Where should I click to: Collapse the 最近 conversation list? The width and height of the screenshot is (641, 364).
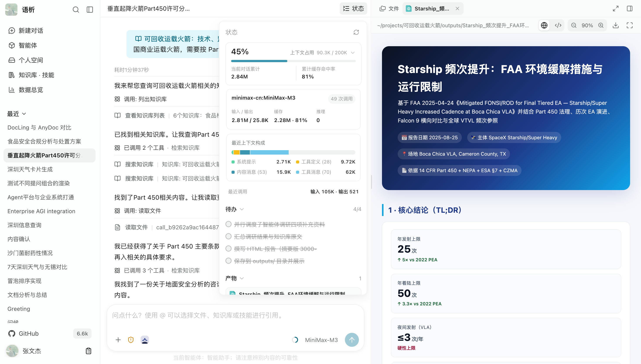click(x=17, y=114)
